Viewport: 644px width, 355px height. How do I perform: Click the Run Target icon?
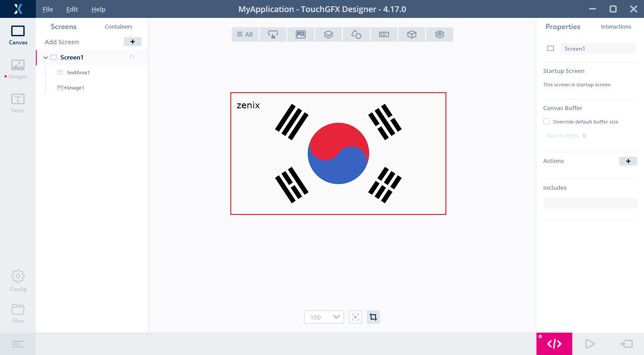pyautogui.click(x=626, y=344)
